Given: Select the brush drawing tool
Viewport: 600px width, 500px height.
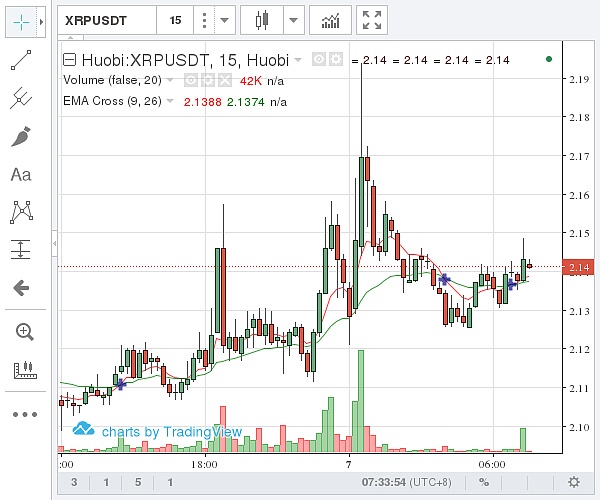Looking at the screenshot, I should (21, 137).
